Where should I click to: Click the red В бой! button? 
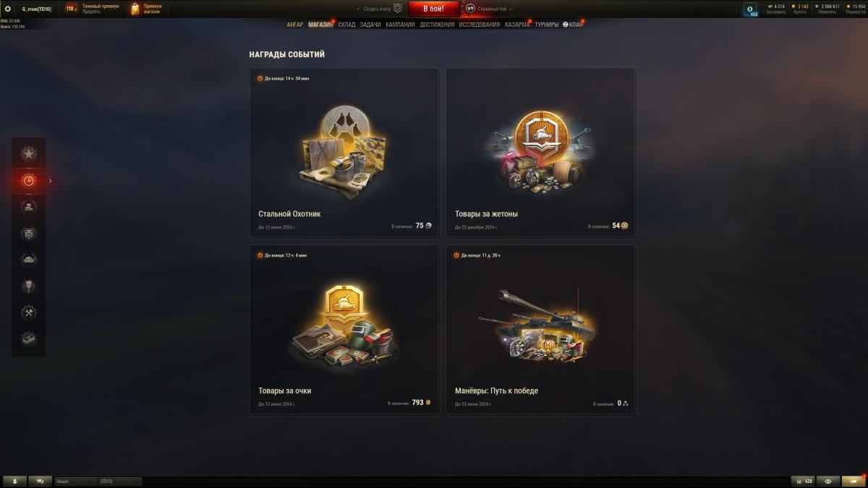[x=434, y=9]
